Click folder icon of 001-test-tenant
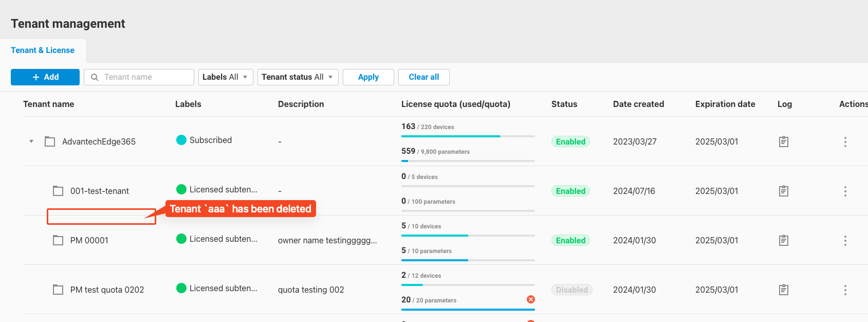Viewport: 868px width, 322px height. pyautogui.click(x=58, y=191)
